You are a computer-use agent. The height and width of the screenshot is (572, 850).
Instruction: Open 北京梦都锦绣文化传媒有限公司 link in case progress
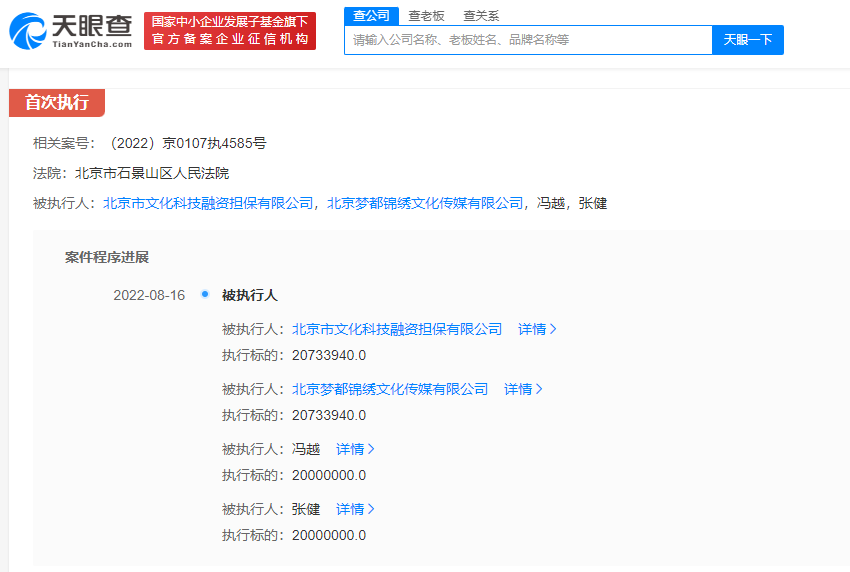[x=390, y=389]
